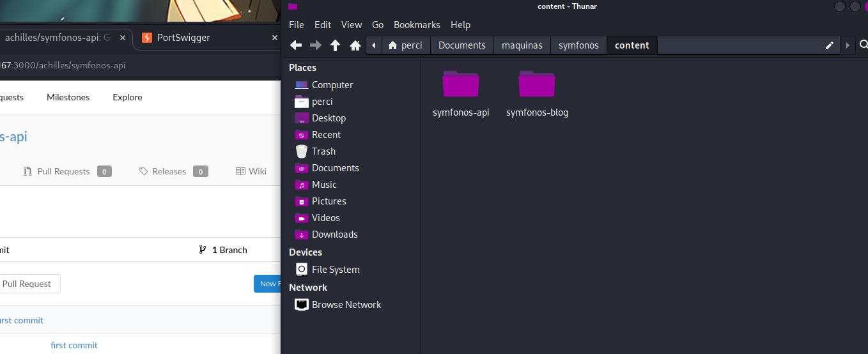Screen dimensions: 868x354
Task: Click the Home folder toolbar icon
Action: pyautogui.click(x=355, y=45)
